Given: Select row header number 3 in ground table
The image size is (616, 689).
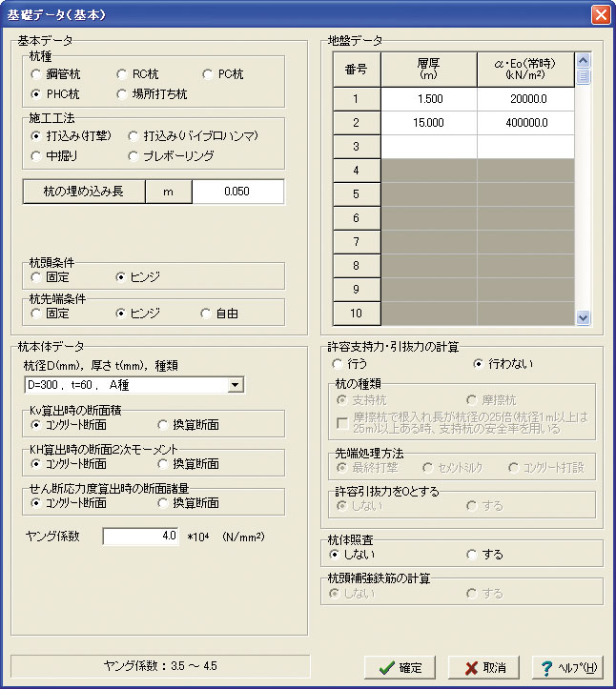Looking at the screenshot, I should pyautogui.click(x=357, y=147).
